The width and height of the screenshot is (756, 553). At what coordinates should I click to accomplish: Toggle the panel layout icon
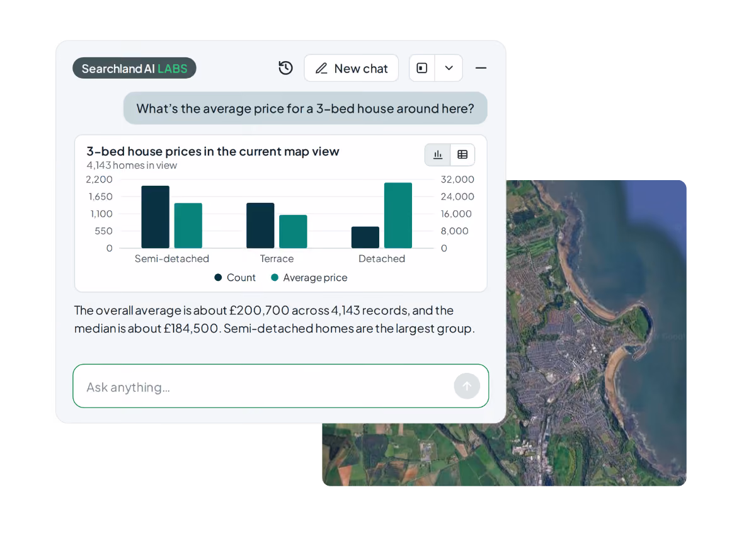pyautogui.click(x=422, y=68)
